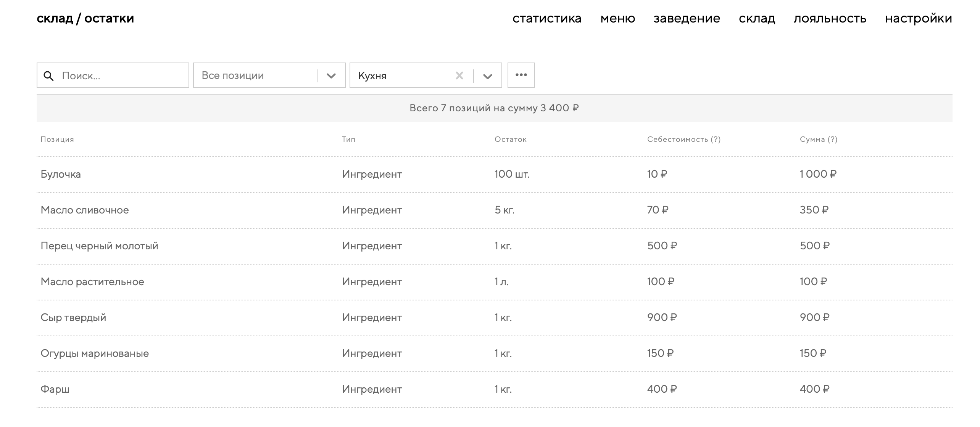
Task: Open the статистика menu
Action: click(x=546, y=18)
